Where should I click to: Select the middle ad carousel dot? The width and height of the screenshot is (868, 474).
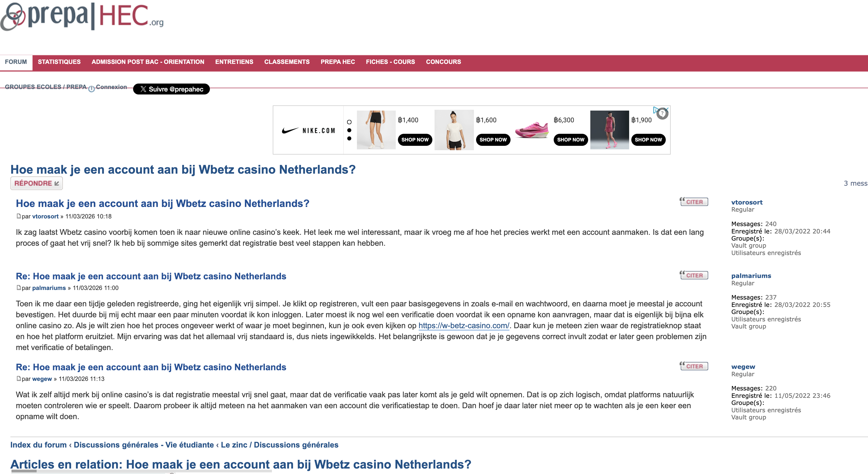pyautogui.click(x=349, y=130)
